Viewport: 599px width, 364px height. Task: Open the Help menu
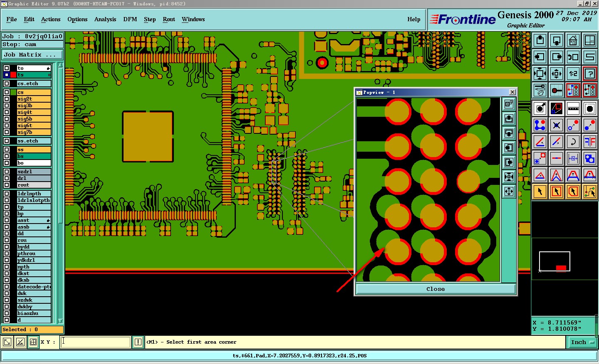[x=414, y=19]
